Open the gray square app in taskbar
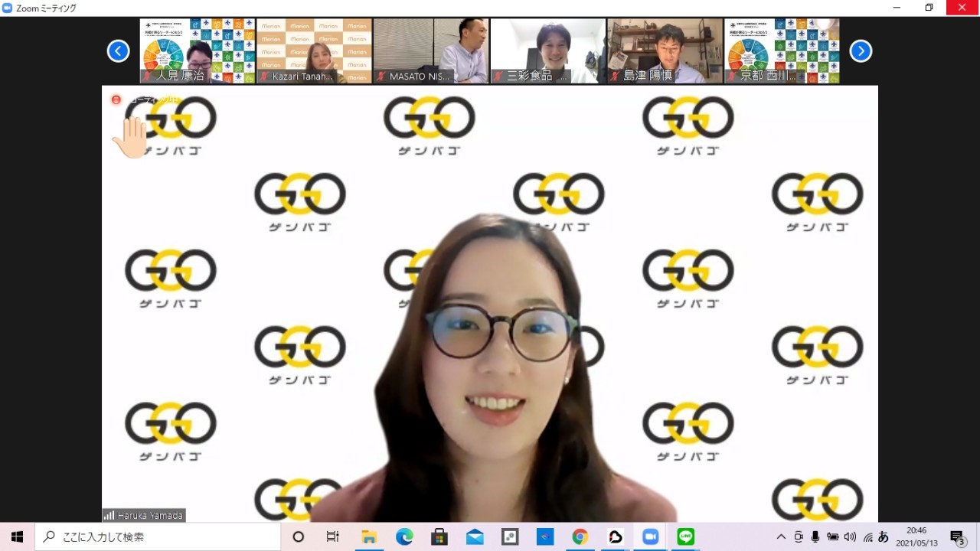The width and height of the screenshot is (980, 551). pos(510,537)
